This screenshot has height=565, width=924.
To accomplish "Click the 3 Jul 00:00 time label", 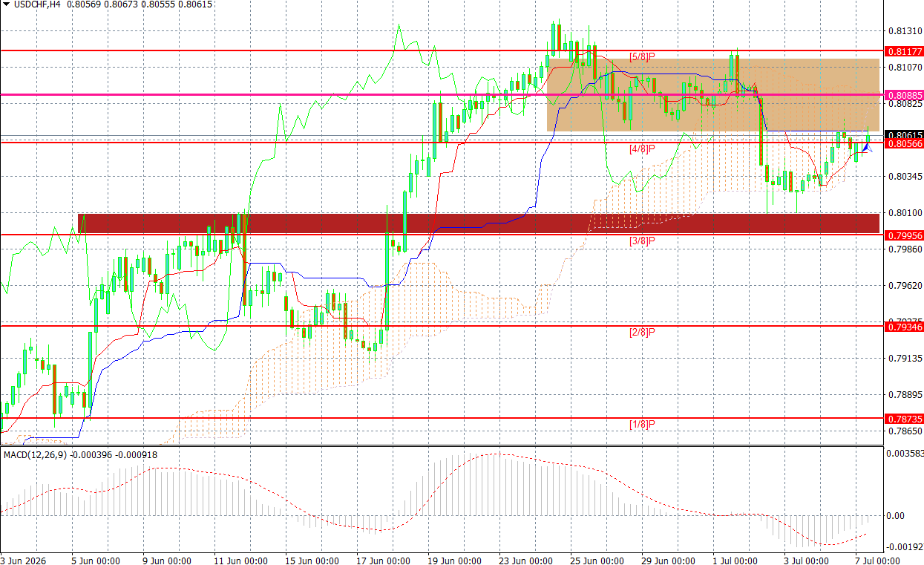I will point(808,561).
